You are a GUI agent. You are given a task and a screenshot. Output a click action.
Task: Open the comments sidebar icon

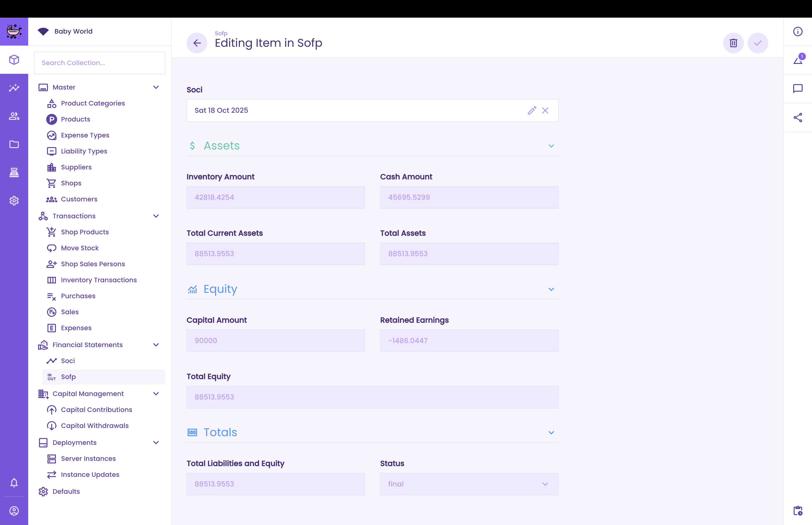tap(797, 89)
